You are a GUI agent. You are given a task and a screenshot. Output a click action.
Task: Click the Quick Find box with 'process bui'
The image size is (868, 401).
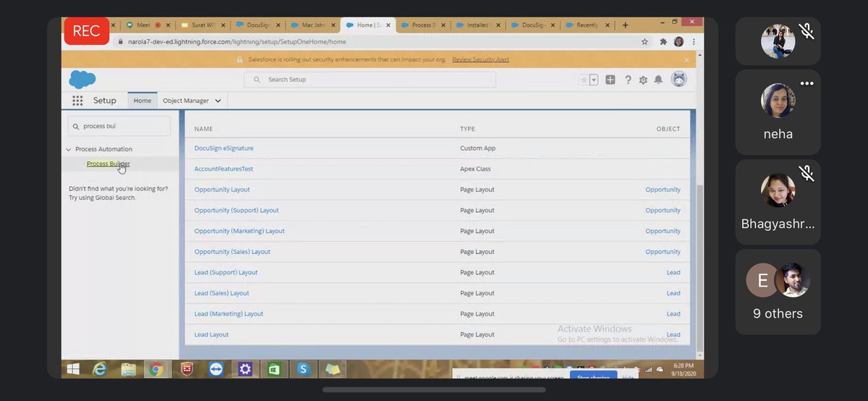(119, 126)
